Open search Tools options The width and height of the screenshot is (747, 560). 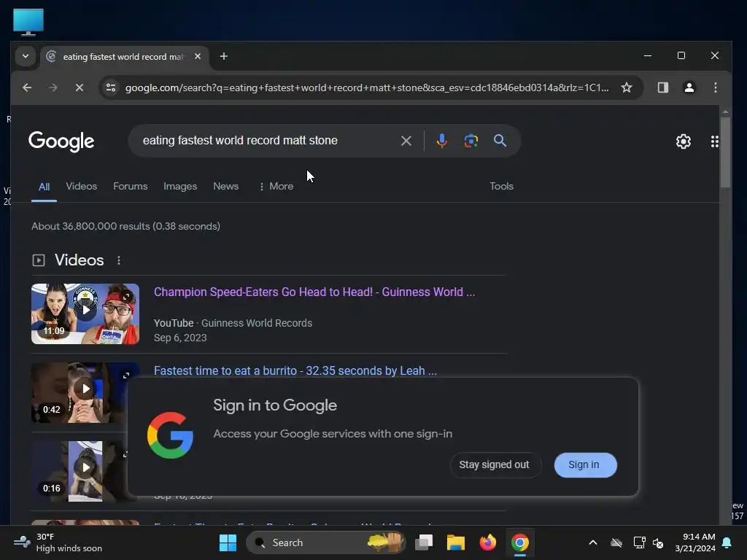point(502,186)
